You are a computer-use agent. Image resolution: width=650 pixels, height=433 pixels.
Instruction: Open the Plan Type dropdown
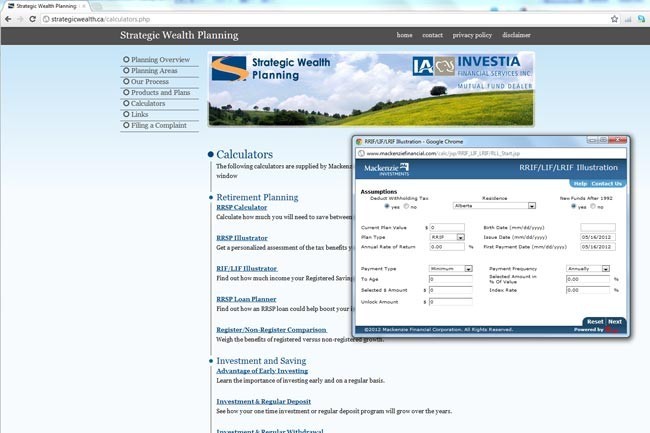(447, 237)
